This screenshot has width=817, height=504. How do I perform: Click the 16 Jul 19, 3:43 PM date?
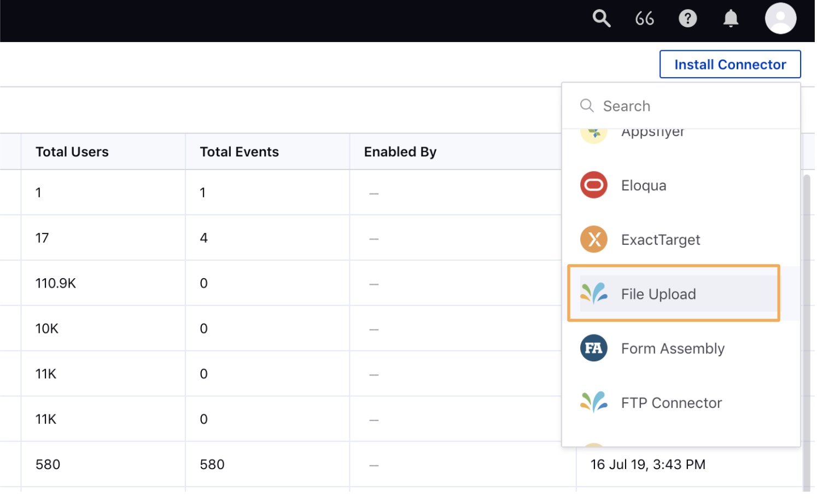(x=647, y=465)
